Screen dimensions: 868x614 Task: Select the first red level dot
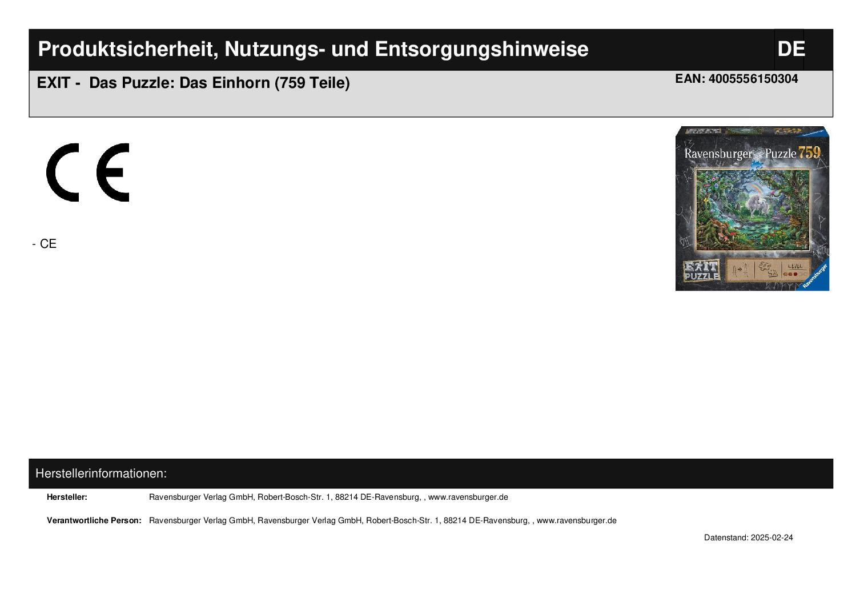[x=785, y=274]
